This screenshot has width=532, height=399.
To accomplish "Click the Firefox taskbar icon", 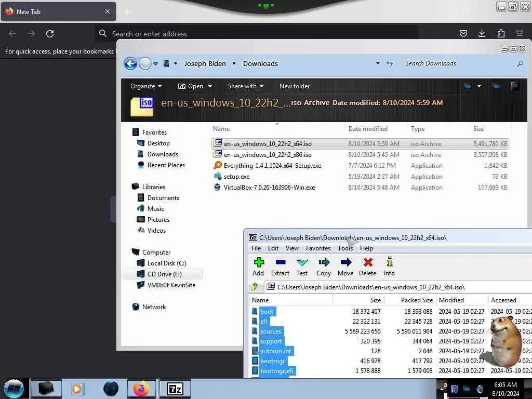I will 141,389.
